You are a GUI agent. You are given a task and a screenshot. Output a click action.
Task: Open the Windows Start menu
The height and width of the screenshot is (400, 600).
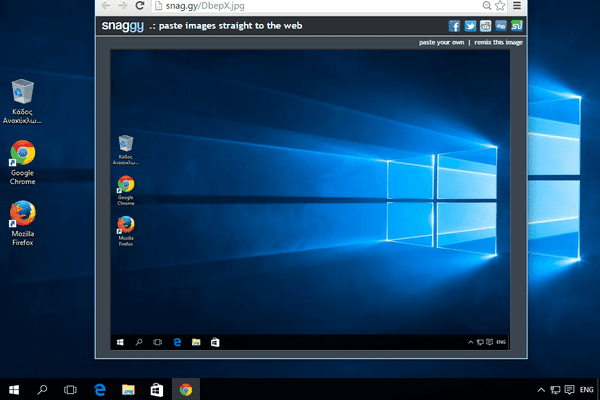tap(15, 388)
